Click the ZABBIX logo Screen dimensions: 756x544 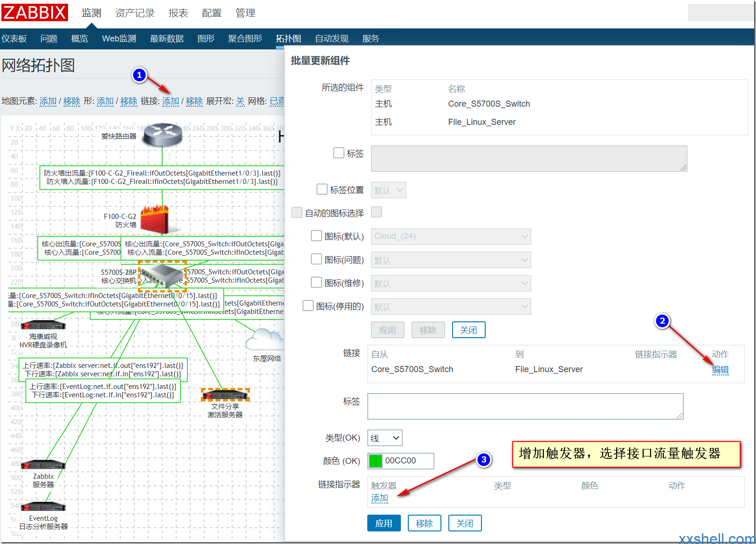35,13
